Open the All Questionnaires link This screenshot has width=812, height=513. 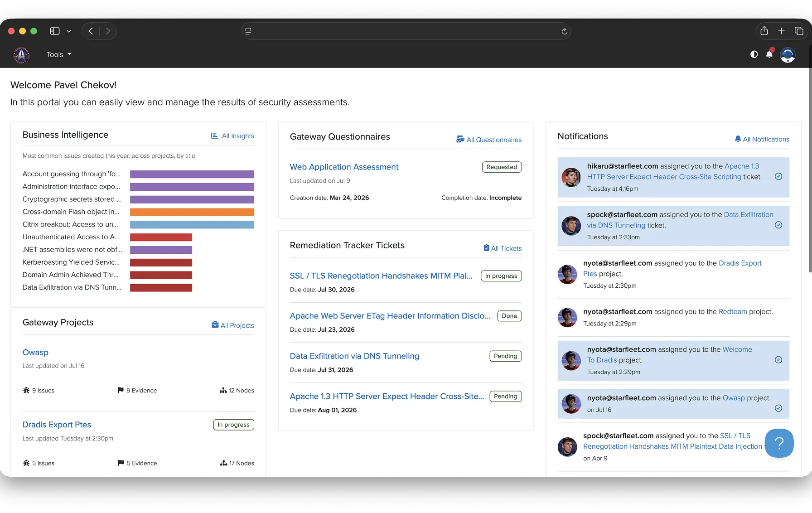(489, 140)
